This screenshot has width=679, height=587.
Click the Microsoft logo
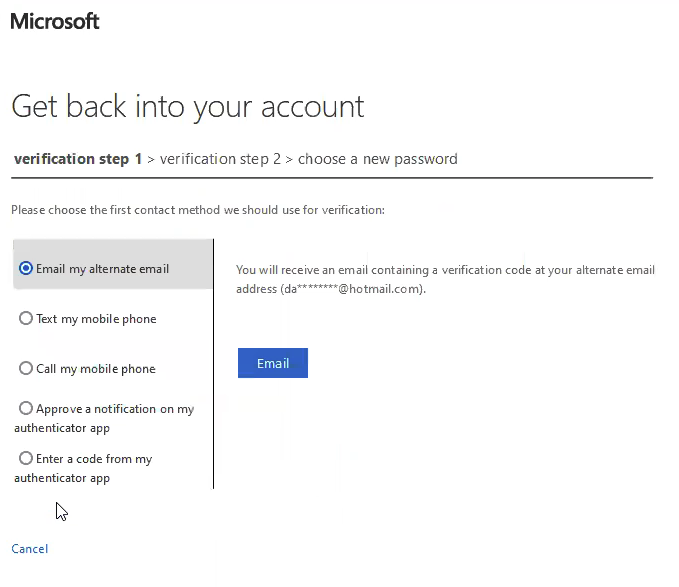[55, 21]
